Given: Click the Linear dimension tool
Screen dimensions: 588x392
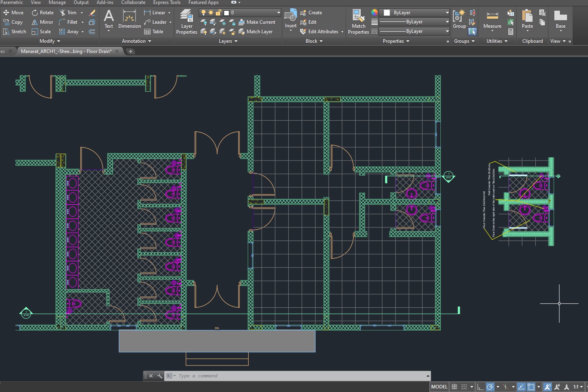Looking at the screenshot, I should click(x=154, y=13).
